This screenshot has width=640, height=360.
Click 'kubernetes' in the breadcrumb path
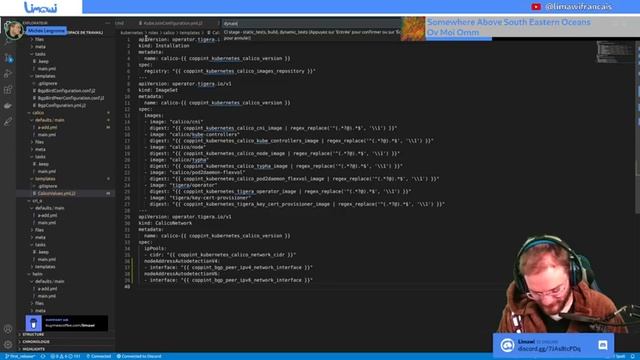tap(131, 33)
